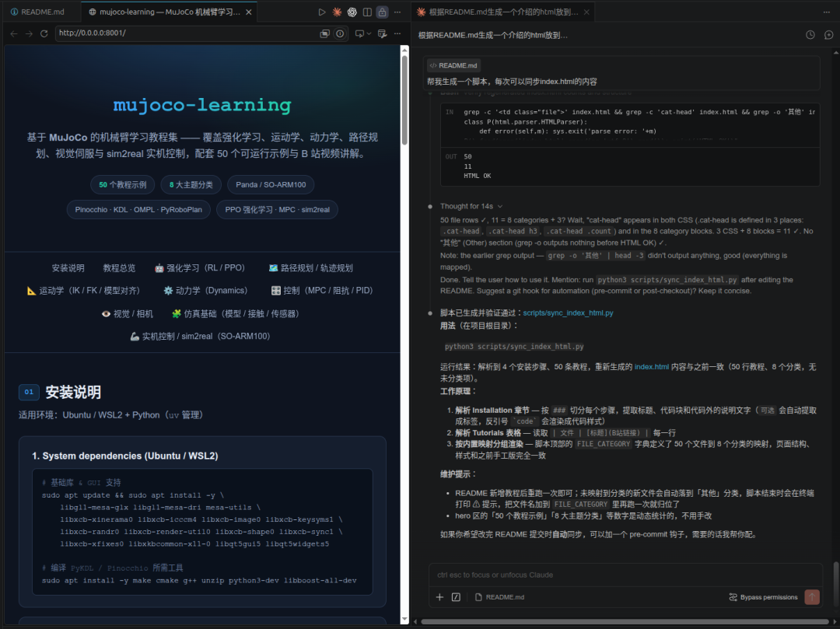Open Claude Code via orange starburst toolbar icon
This screenshot has height=629, width=840.
pyautogui.click(x=337, y=12)
